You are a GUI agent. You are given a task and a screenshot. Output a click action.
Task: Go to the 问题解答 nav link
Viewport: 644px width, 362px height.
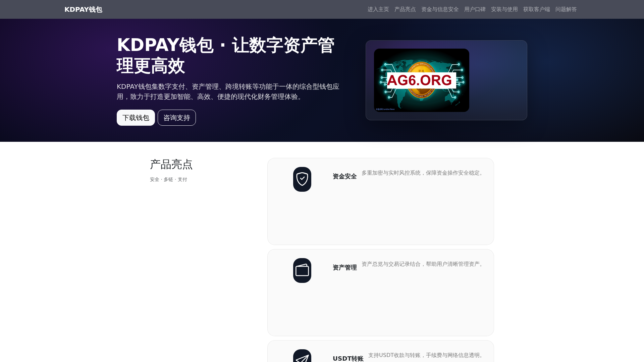point(566,9)
